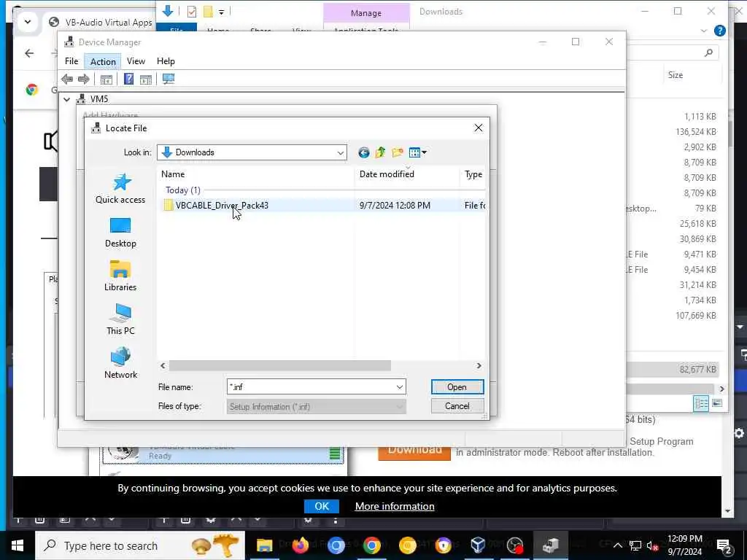The image size is (747, 560).
Task: Select This PC in the places sidebar
Action: point(120,319)
